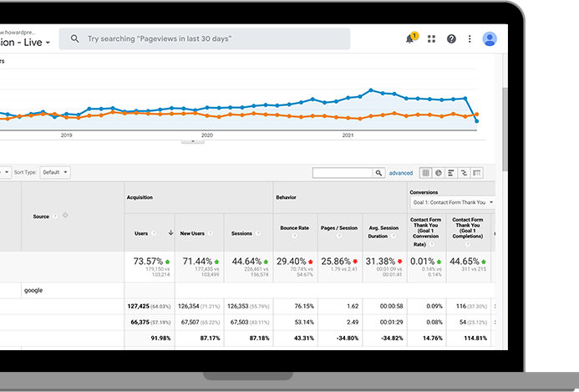Click the google source row
Viewport: 579px width, 392px height.
point(33,290)
